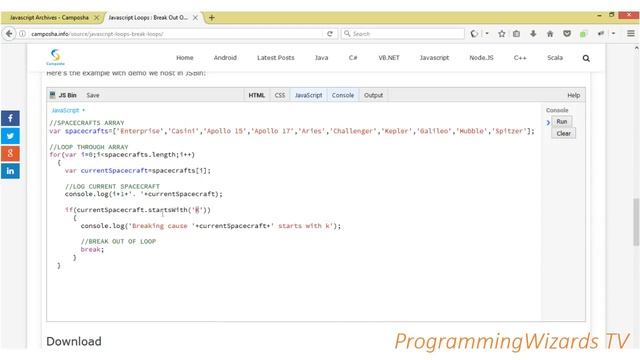
Task: Reload the page with the refresh icon
Action: click(x=330, y=34)
